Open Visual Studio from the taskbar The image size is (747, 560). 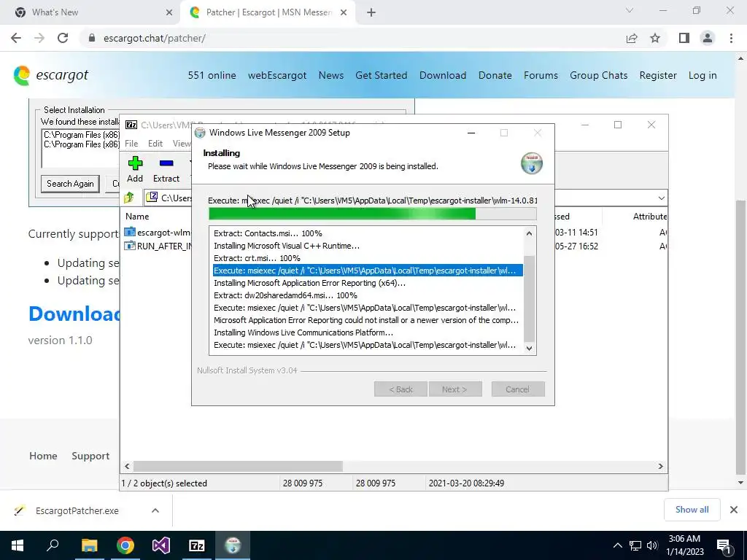161,545
